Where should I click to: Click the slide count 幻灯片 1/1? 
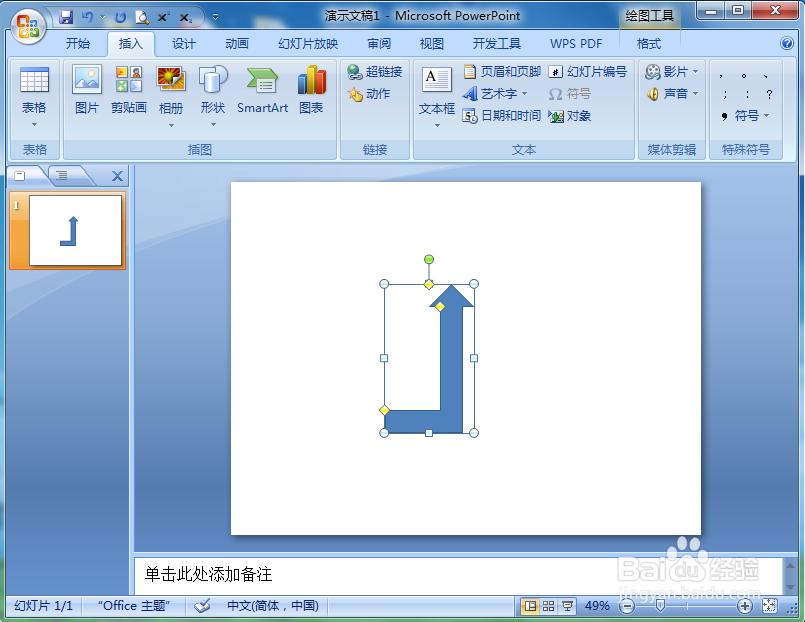(x=43, y=606)
